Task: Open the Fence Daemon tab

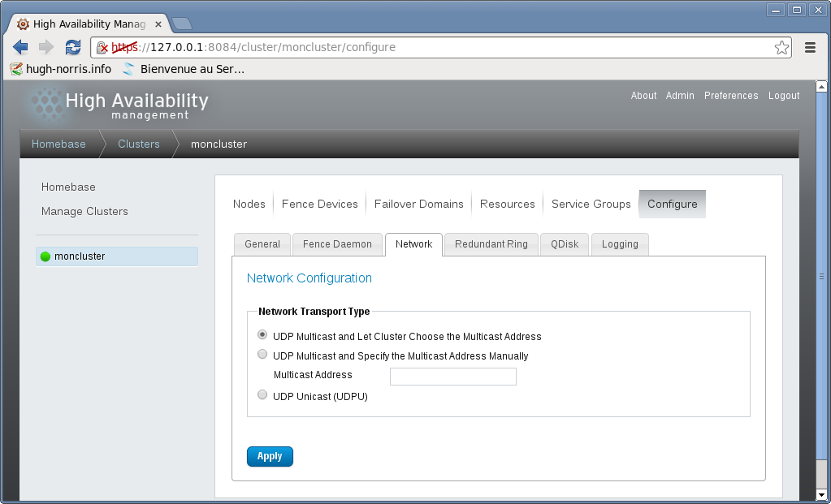Action: pyautogui.click(x=337, y=244)
